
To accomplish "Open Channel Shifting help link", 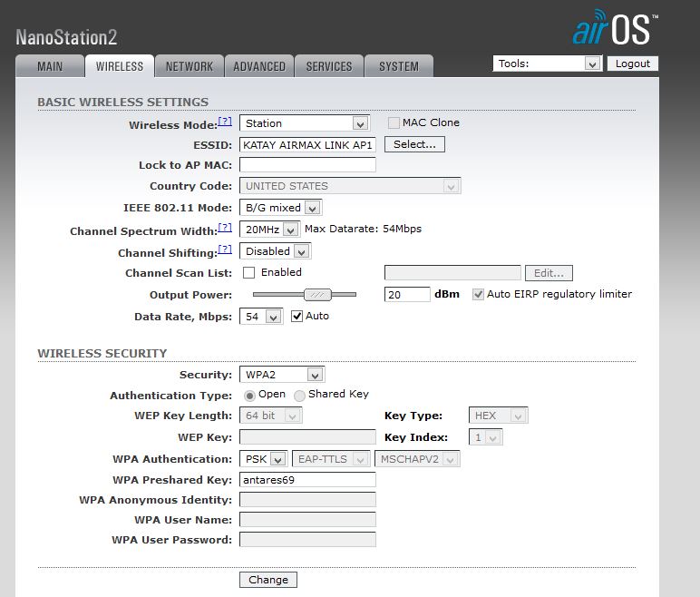I will [225, 249].
